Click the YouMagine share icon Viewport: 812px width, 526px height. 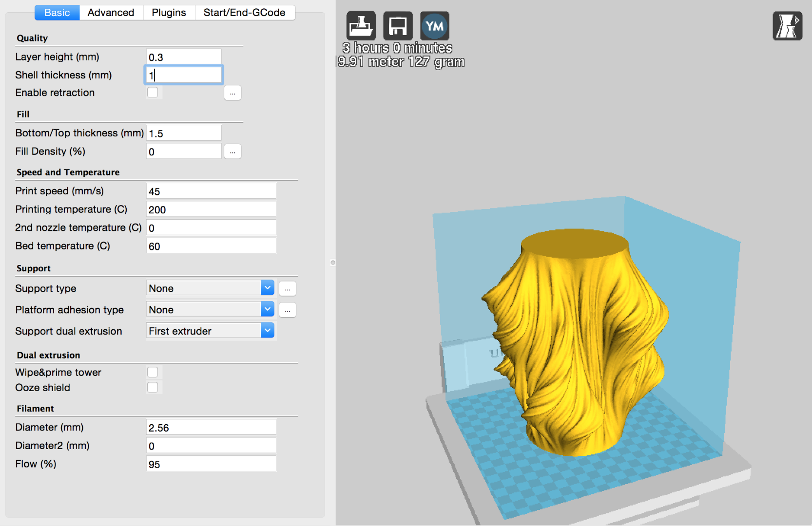(x=434, y=26)
